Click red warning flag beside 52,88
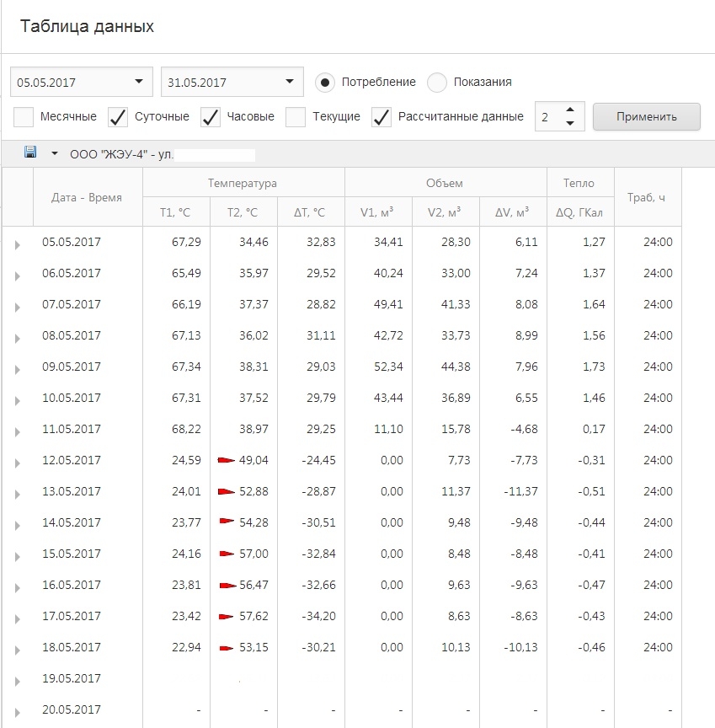 (227, 491)
